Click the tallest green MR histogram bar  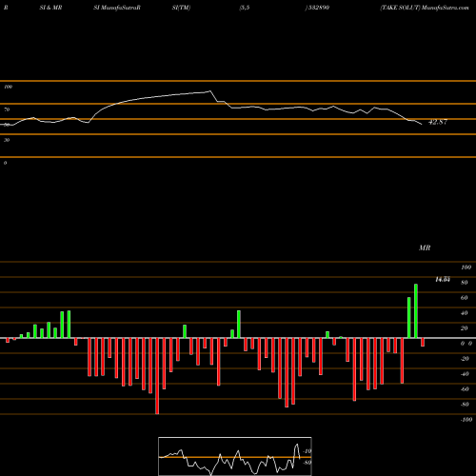point(416,311)
